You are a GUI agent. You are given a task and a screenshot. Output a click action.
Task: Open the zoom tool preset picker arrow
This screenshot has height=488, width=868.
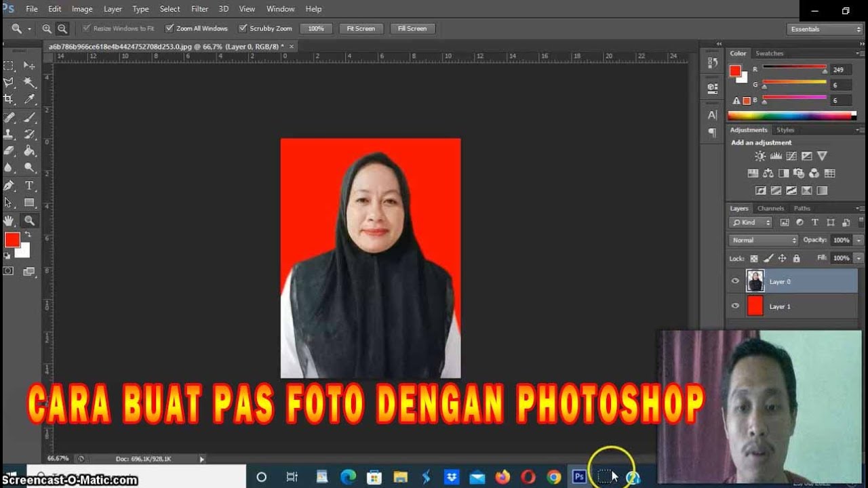click(29, 28)
